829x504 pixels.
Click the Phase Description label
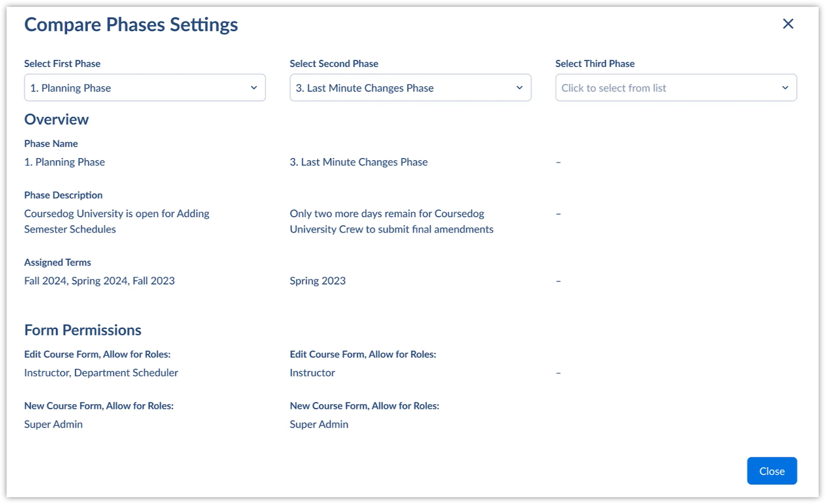click(63, 195)
